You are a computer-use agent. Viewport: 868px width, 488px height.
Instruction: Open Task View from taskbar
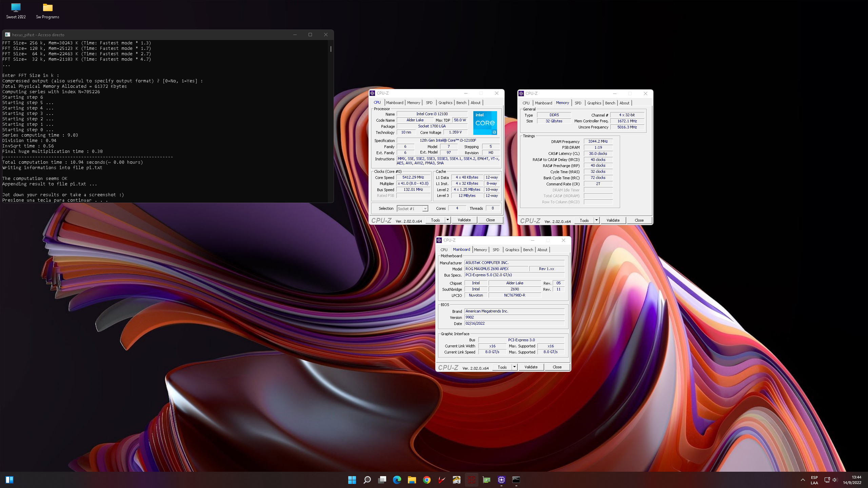click(x=382, y=480)
